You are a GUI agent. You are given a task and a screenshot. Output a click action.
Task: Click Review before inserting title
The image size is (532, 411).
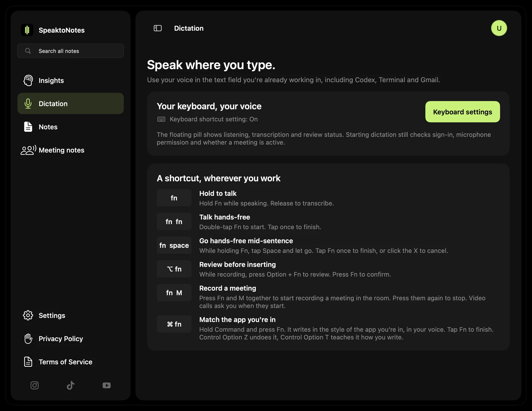237,264
